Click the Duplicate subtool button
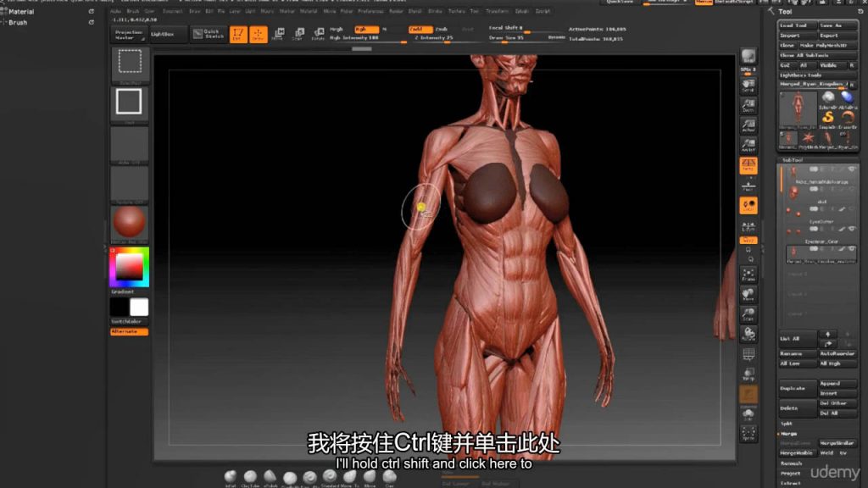 pyautogui.click(x=797, y=388)
